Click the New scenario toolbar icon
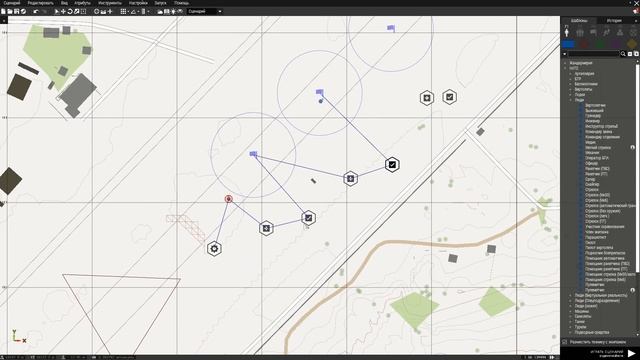This screenshot has height=360, width=640. 3,11
